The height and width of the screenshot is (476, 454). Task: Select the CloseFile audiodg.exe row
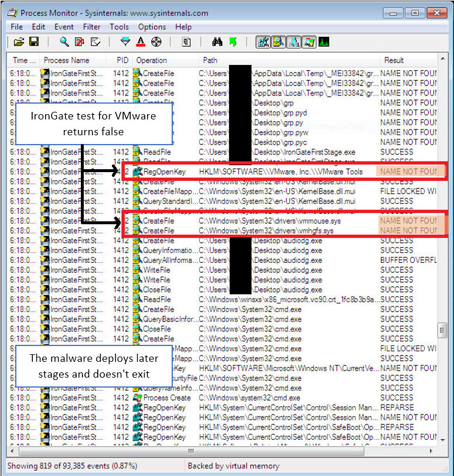click(x=223, y=290)
